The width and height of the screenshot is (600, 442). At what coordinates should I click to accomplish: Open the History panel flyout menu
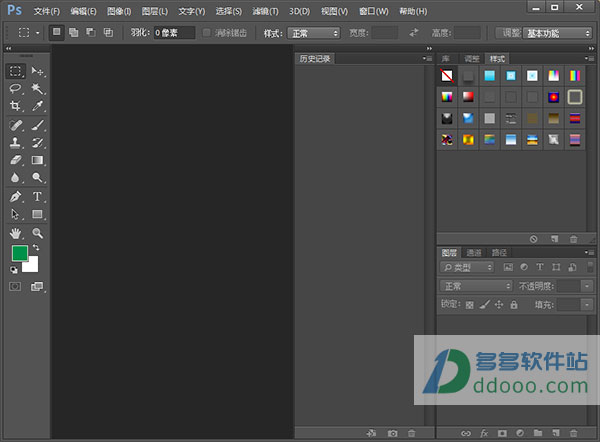click(427, 59)
